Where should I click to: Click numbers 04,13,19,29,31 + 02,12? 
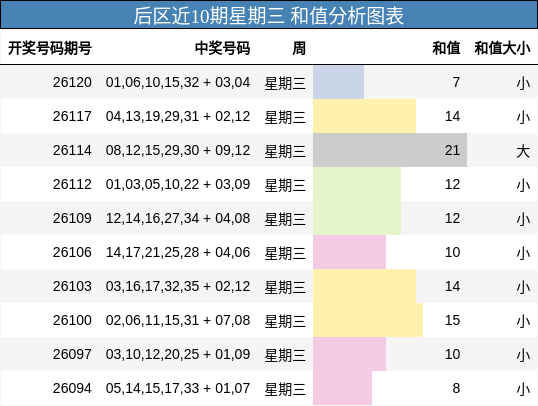(178, 116)
